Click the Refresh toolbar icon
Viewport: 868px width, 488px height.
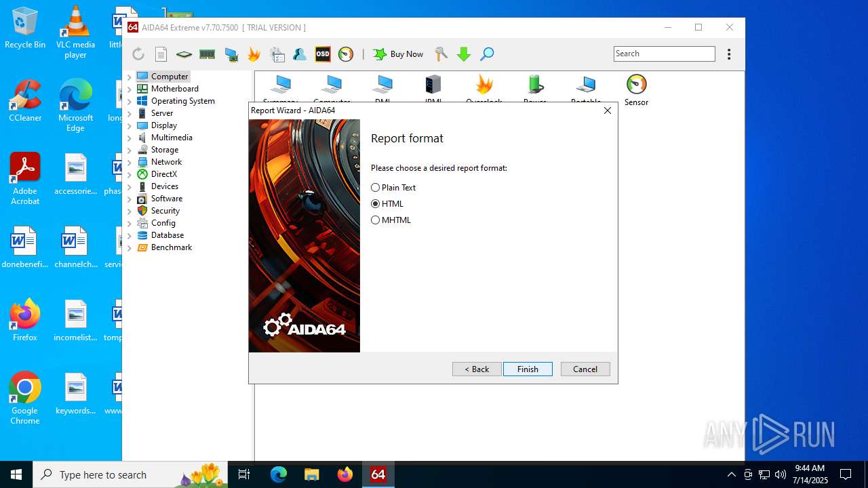138,54
